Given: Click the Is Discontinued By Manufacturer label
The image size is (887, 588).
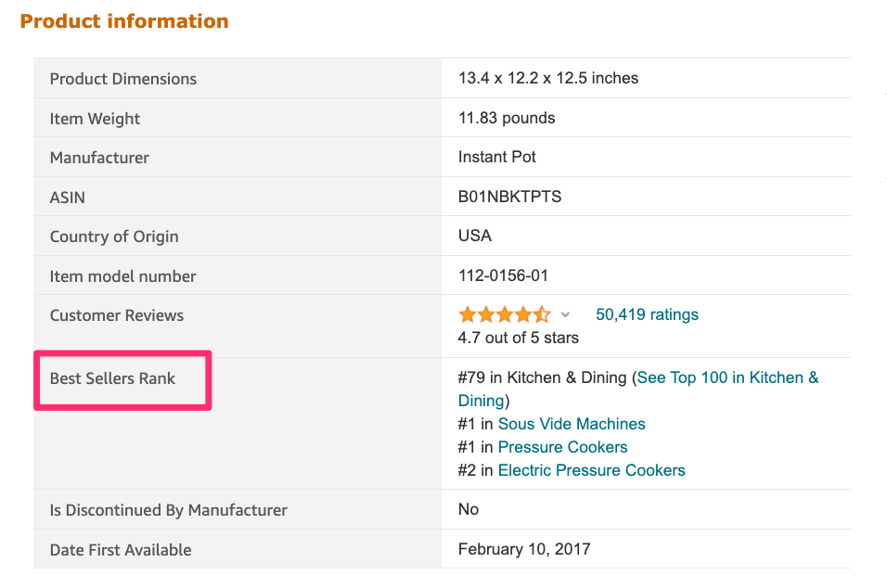Looking at the screenshot, I should [x=168, y=510].
